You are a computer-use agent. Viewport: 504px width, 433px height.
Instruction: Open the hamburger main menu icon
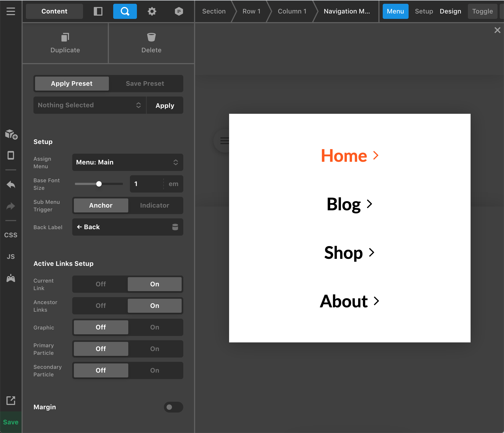(x=11, y=11)
